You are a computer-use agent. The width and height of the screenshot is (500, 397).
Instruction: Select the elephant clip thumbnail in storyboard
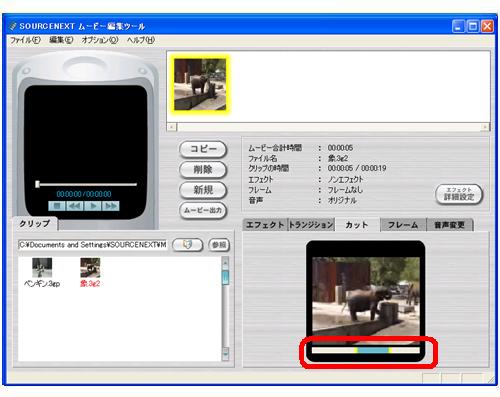[x=200, y=84]
